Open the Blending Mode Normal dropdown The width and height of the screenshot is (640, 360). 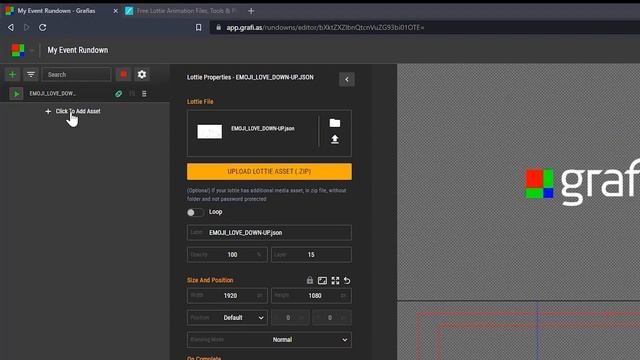pos(269,340)
